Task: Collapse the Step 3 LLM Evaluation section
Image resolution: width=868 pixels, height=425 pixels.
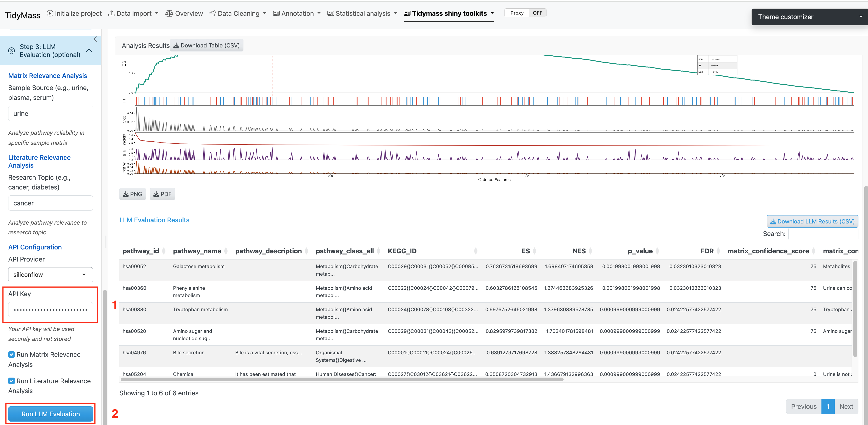Action: tap(89, 51)
